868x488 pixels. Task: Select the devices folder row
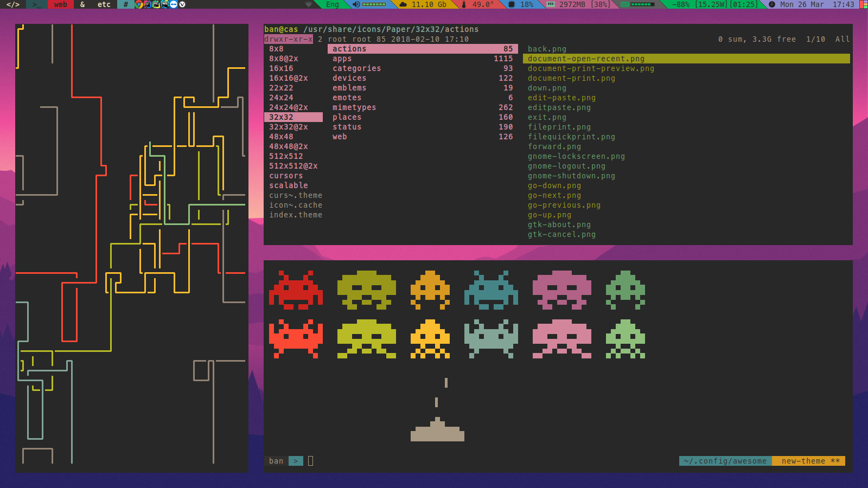(423, 78)
